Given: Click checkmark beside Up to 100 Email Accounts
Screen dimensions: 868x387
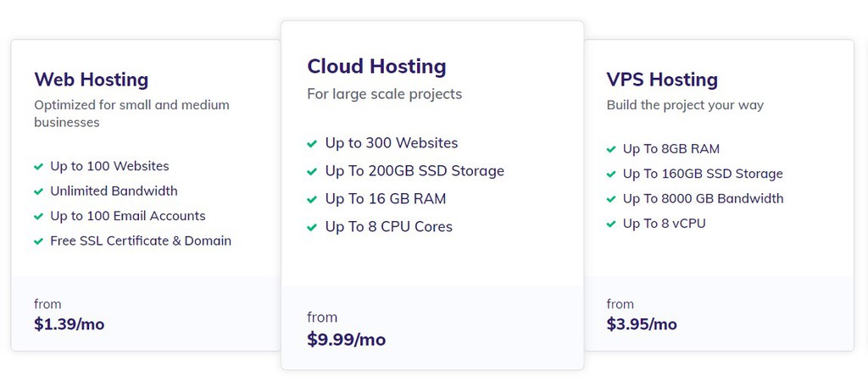Looking at the screenshot, I should click(x=38, y=217).
